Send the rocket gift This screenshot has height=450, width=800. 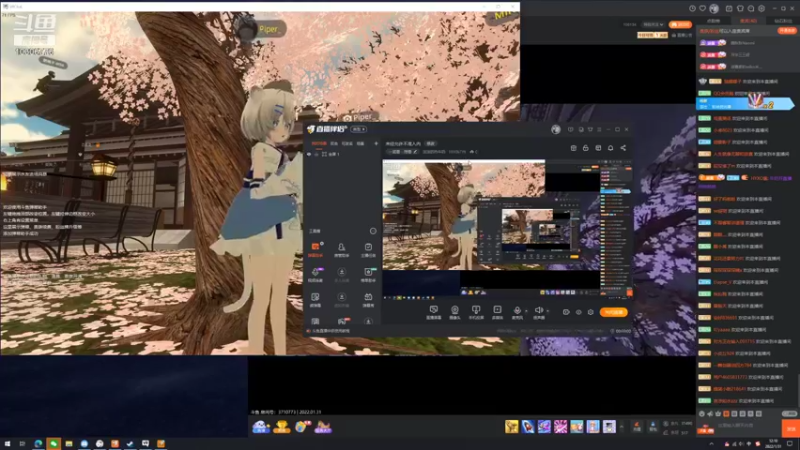pos(528,426)
